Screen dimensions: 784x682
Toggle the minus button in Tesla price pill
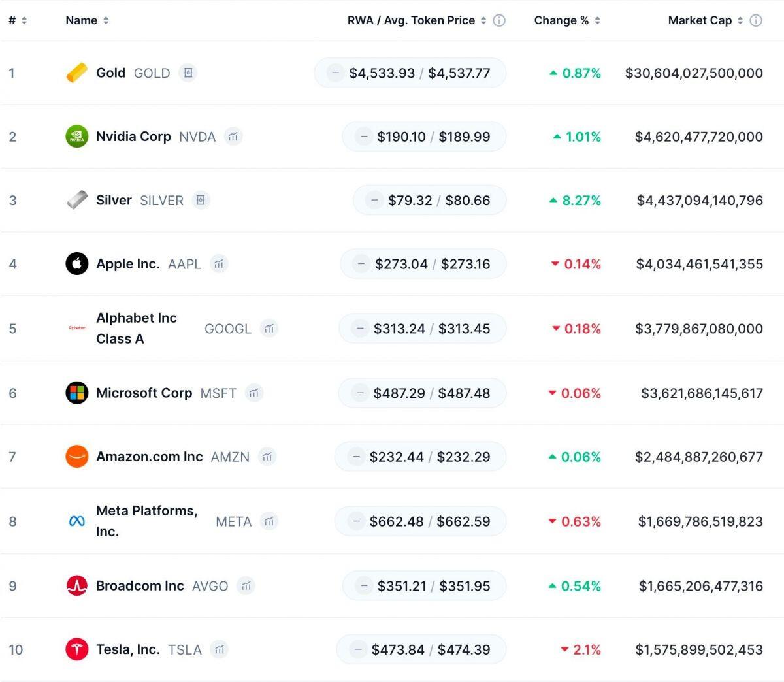pos(357,649)
